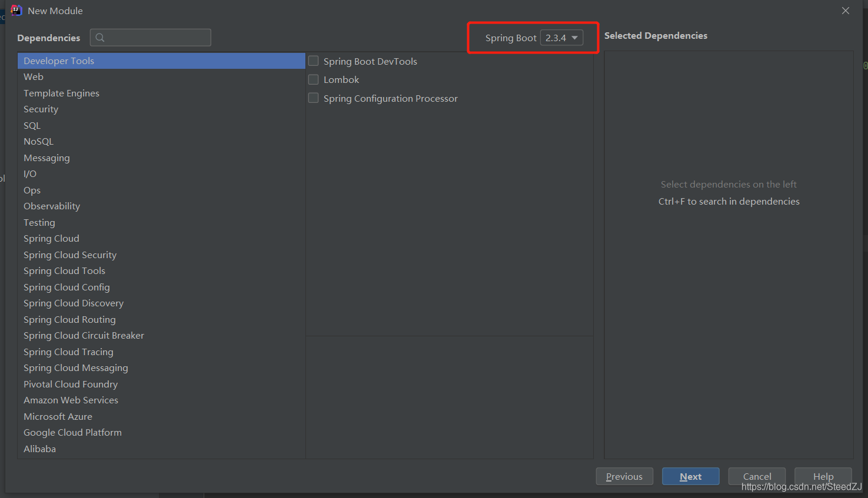868x498 pixels.
Task: Choose Spring Cloud Config category
Action: click(161, 288)
